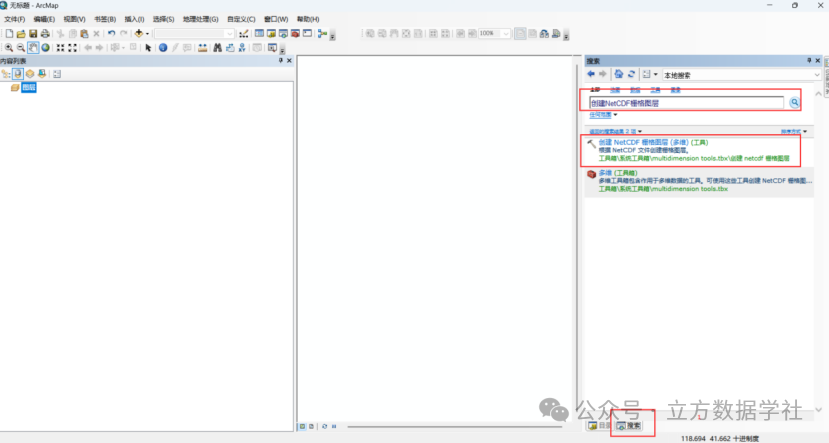Open the Table of Contents window icon
This screenshot has height=443, width=829.
[259, 34]
